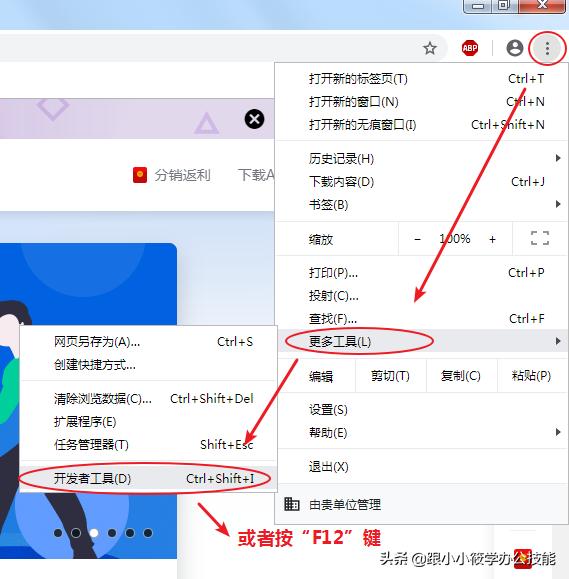Click the bookmark star icon

430,48
